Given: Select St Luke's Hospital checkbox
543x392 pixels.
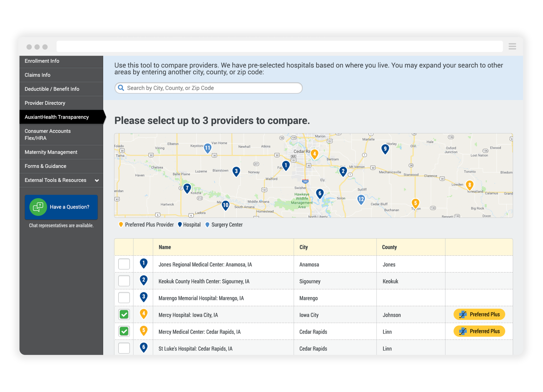Looking at the screenshot, I should (x=124, y=348).
